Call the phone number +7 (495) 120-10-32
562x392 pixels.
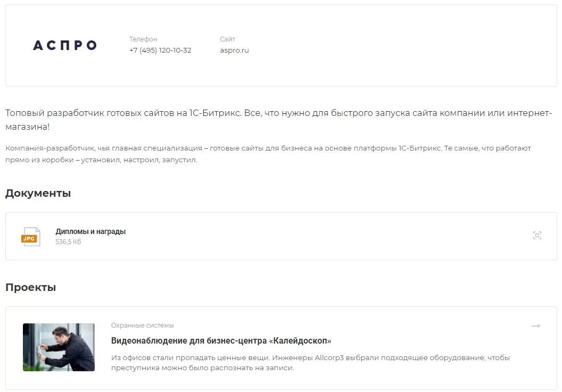point(160,50)
